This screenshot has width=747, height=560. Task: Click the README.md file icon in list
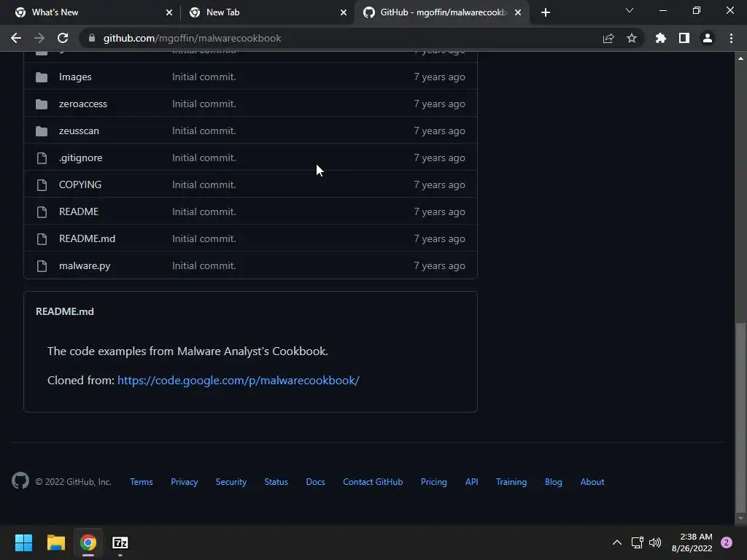42,238
